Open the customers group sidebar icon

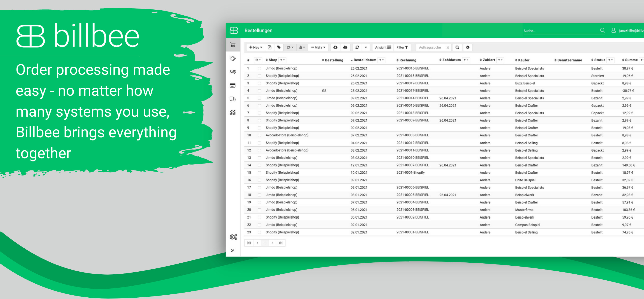click(x=233, y=72)
